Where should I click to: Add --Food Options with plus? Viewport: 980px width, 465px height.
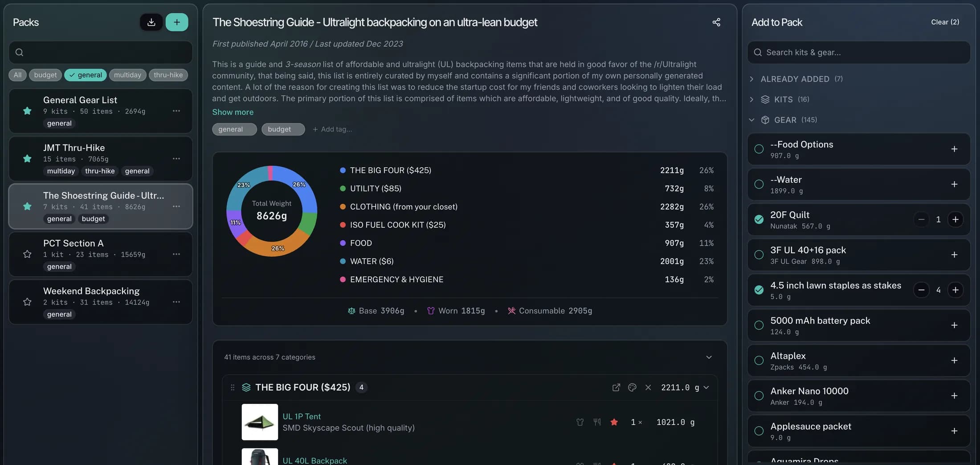[954, 149]
